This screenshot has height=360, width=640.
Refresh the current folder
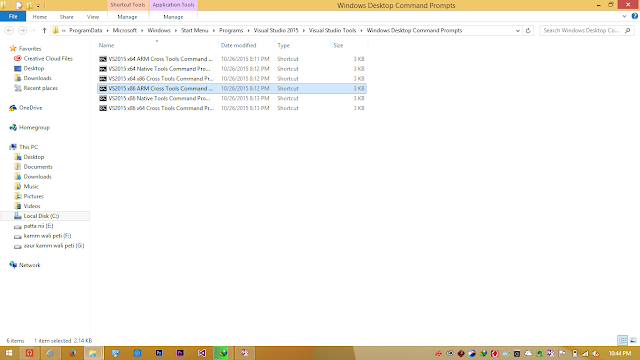point(528,31)
